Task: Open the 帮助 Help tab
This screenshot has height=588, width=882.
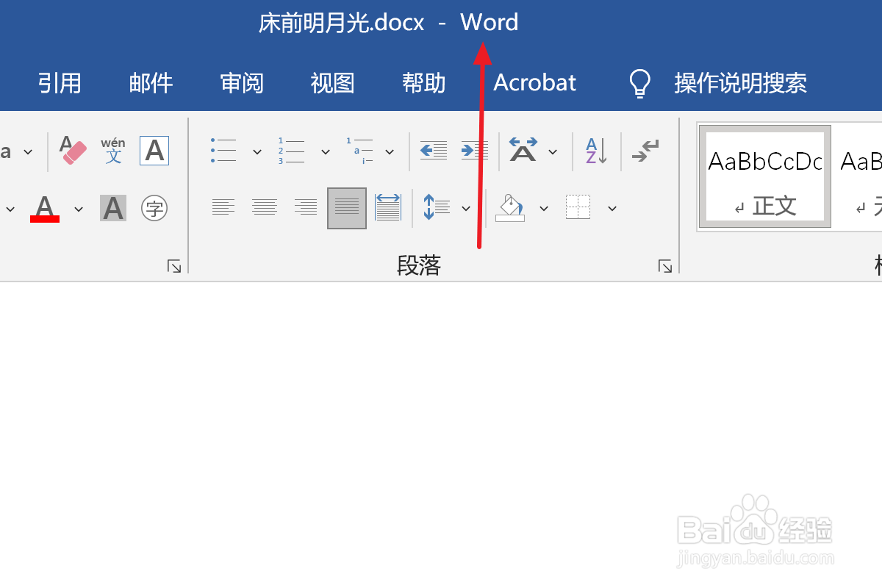Action: click(x=424, y=83)
